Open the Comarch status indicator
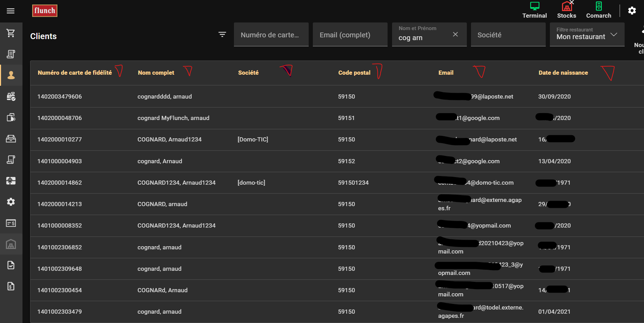This screenshot has height=323, width=644. coord(599,10)
